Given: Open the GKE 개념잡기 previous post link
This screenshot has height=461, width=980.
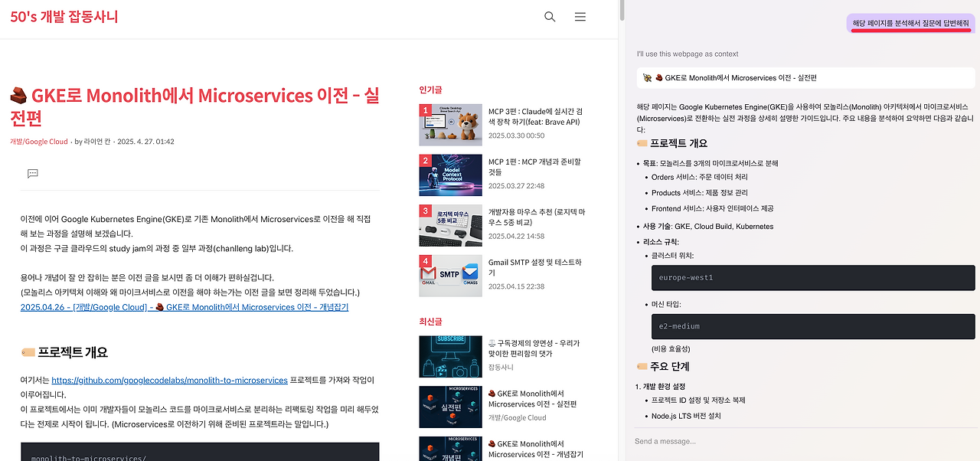Looking at the screenshot, I should pyautogui.click(x=185, y=307).
